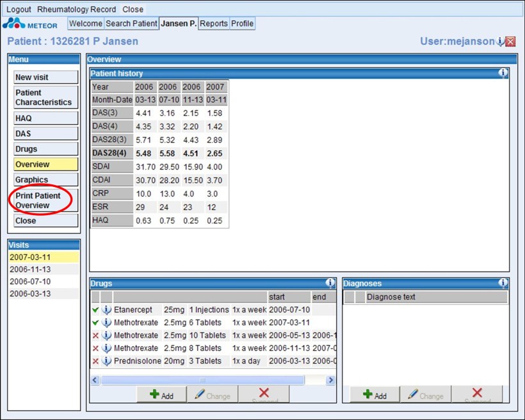Viewport: 525px width, 420px height.
Task: Click the METEOR logo
Action: click(x=30, y=24)
